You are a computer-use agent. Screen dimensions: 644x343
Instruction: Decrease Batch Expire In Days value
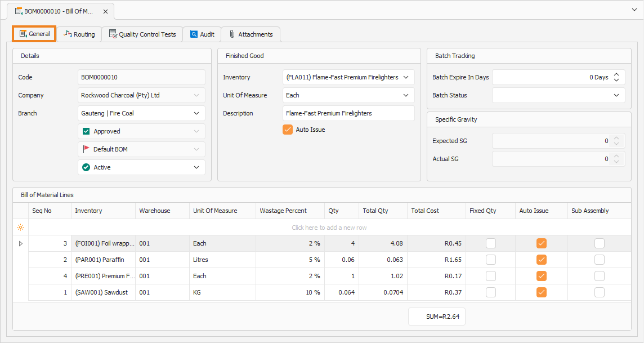[616, 79]
